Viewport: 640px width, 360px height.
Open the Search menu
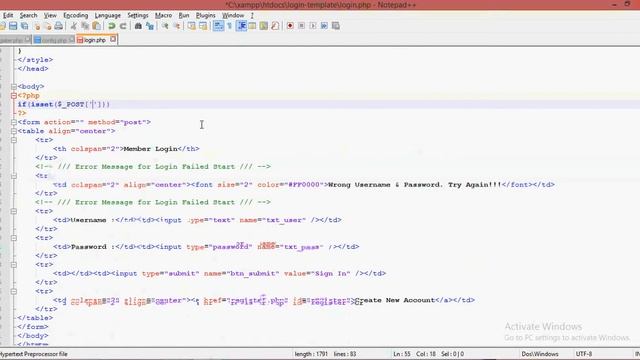(29, 15)
